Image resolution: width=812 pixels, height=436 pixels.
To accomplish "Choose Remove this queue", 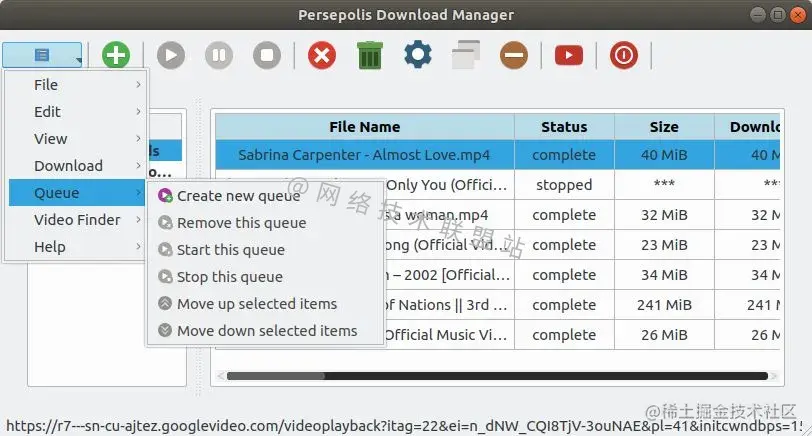I will 265,223.
